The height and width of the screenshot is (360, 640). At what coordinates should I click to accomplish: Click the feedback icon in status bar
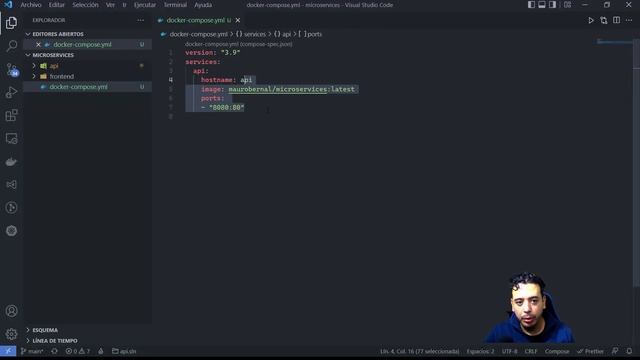click(615, 351)
